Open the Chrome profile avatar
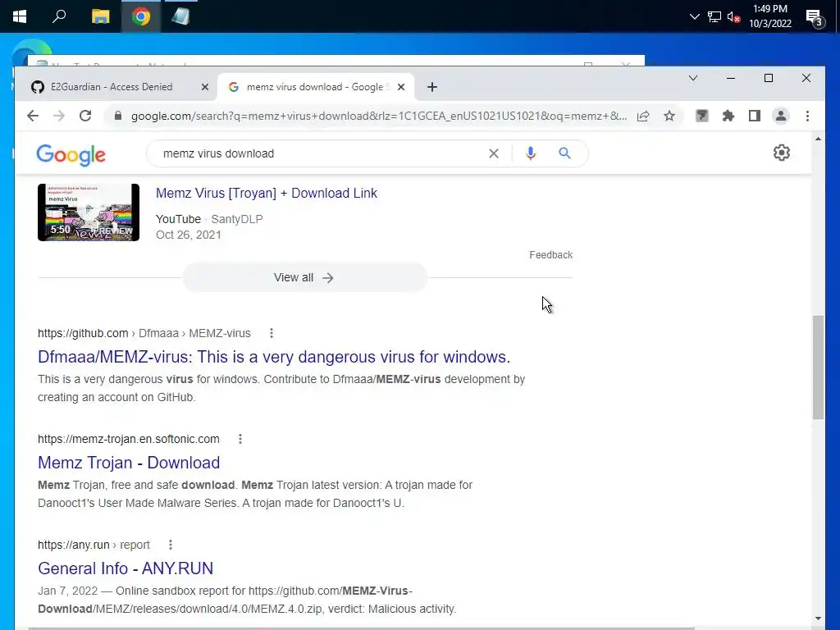840x630 pixels. pyautogui.click(x=781, y=116)
